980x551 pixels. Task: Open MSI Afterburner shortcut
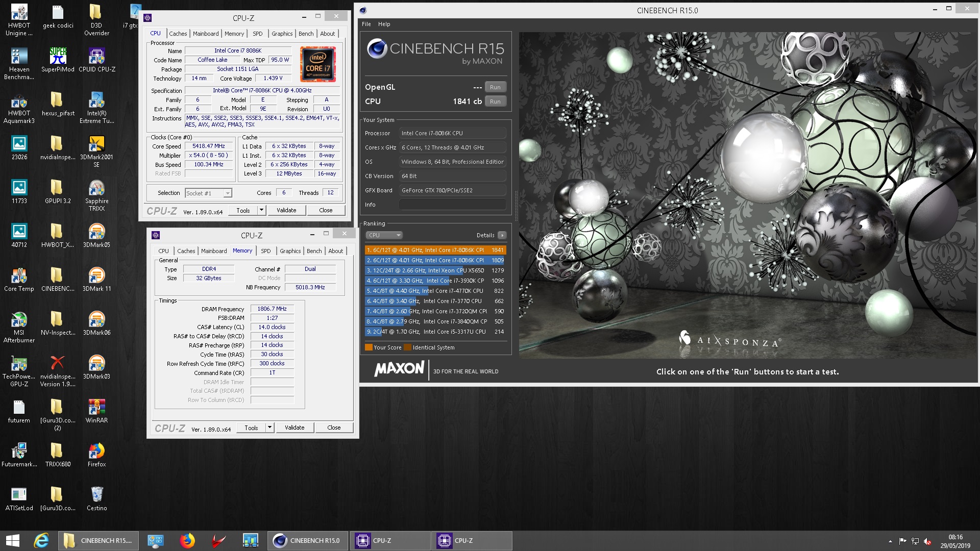tap(19, 328)
